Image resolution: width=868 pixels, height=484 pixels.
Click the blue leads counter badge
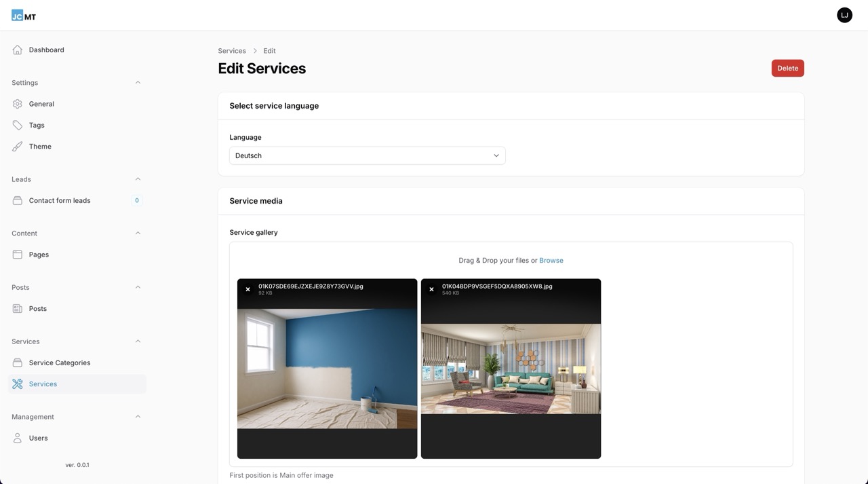[137, 200]
